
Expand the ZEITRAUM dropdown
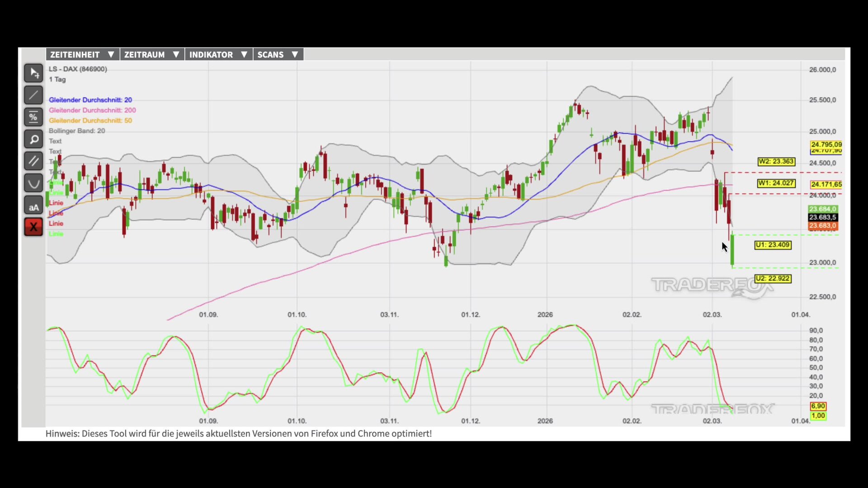152,55
